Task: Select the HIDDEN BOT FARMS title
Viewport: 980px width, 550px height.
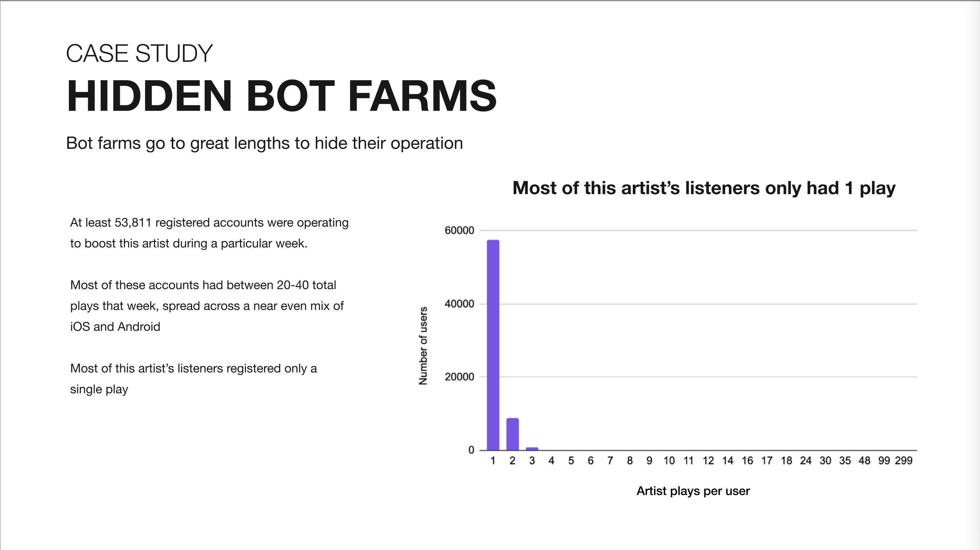Action: (x=282, y=96)
